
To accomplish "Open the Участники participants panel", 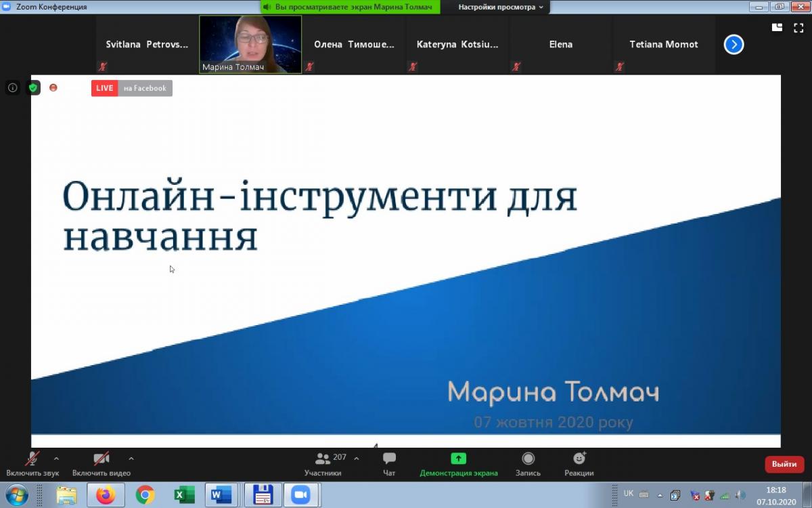I will pyautogui.click(x=323, y=465).
